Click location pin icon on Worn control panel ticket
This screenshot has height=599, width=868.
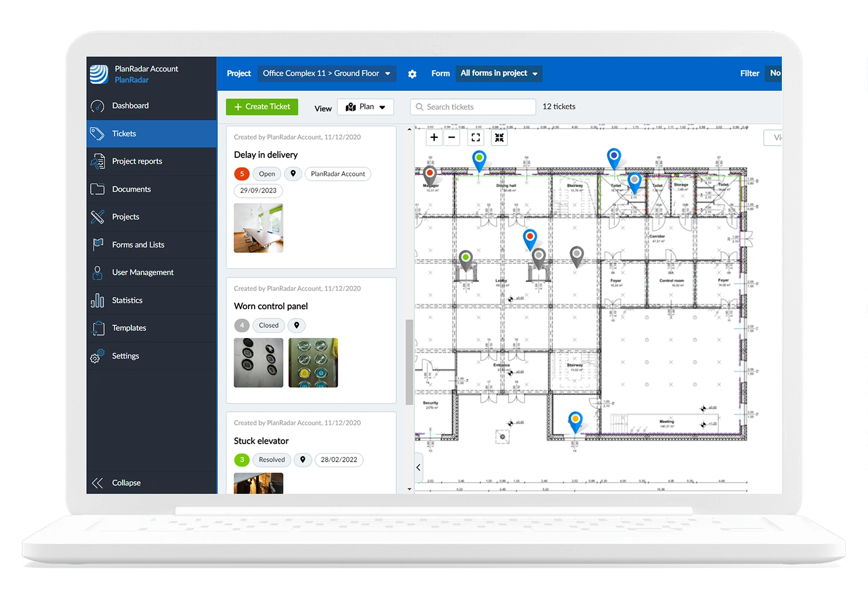point(297,325)
